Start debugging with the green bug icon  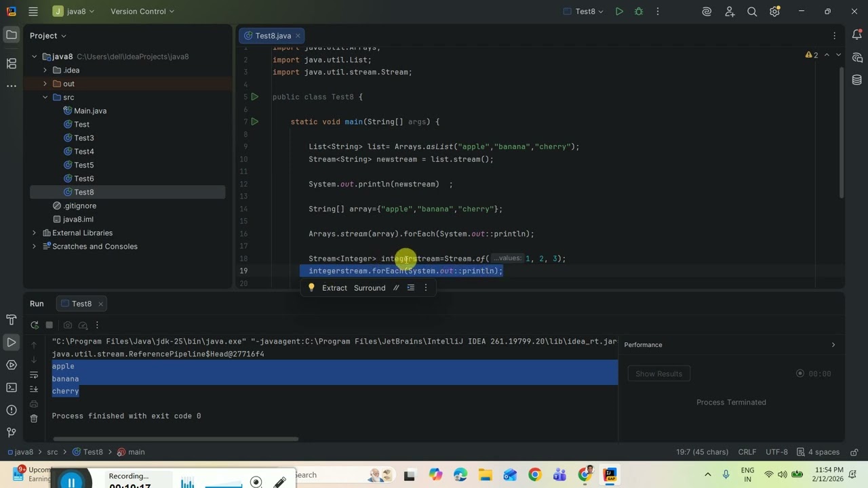pyautogui.click(x=638, y=12)
